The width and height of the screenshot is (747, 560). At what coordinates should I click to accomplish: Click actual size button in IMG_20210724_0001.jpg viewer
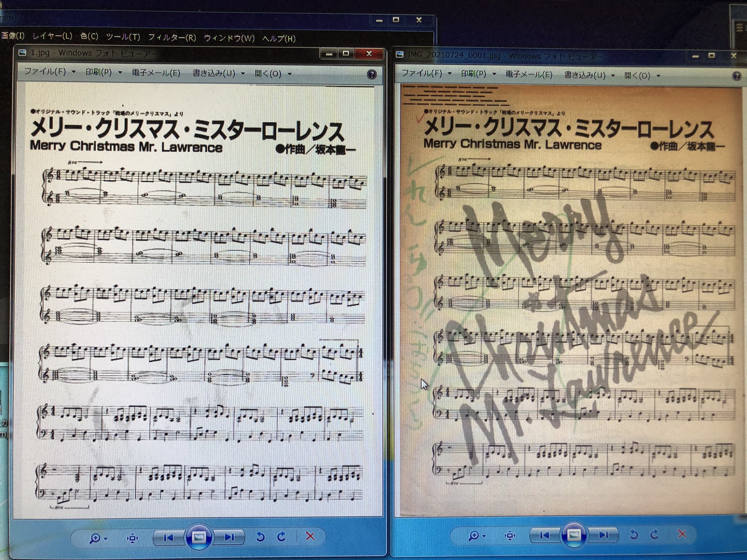[x=510, y=535]
